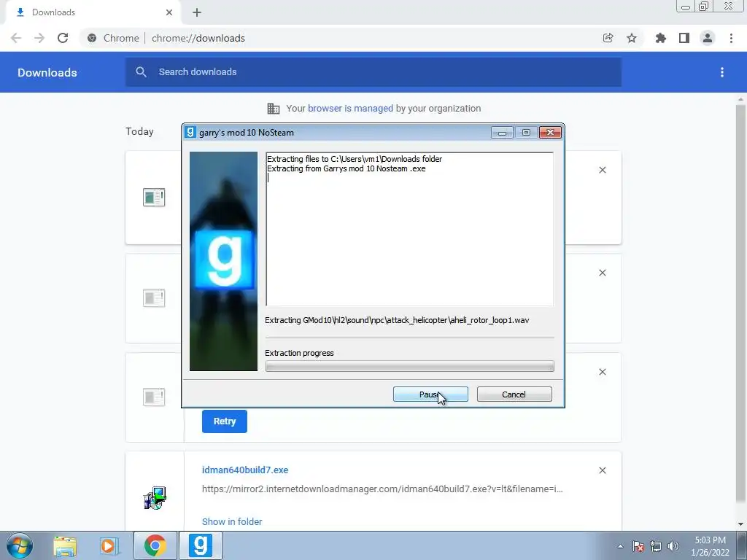Click the 'Downloads' page header title
Image resolution: width=747 pixels, height=560 pixels.
[47, 72]
